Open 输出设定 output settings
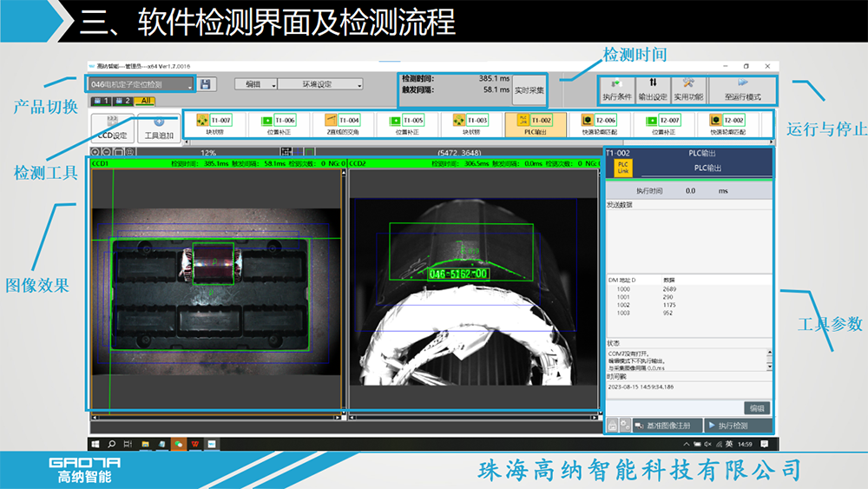The width and height of the screenshot is (868, 489). click(x=652, y=89)
